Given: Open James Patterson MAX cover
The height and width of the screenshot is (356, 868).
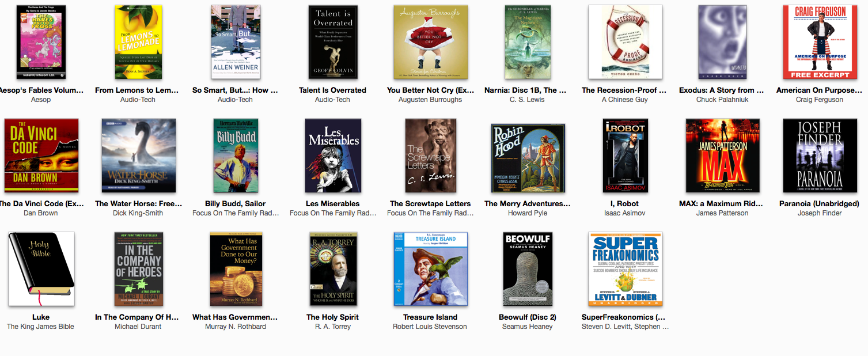Looking at the screenshot, I should tap(722, 156).
